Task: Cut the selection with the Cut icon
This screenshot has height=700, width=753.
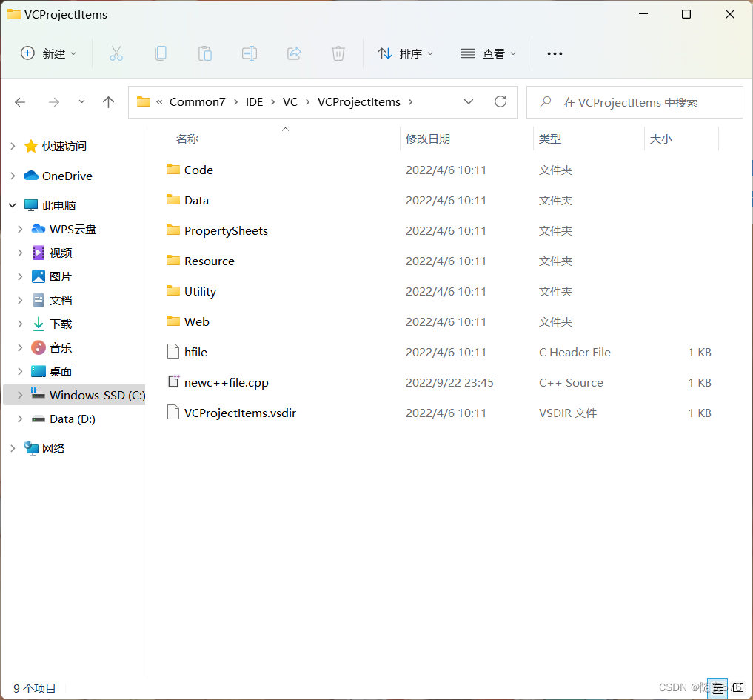Action: click(x=116, y=53)
